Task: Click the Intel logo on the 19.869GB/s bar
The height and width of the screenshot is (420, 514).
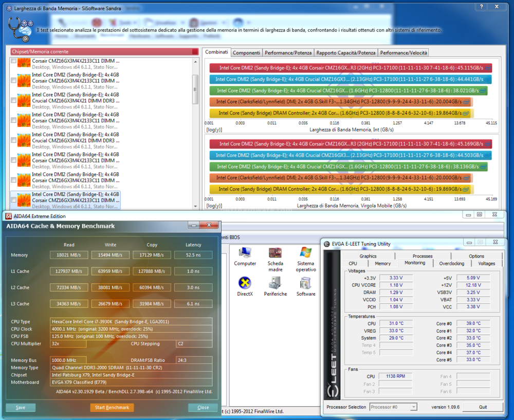Action: click(x=466, y=189)
